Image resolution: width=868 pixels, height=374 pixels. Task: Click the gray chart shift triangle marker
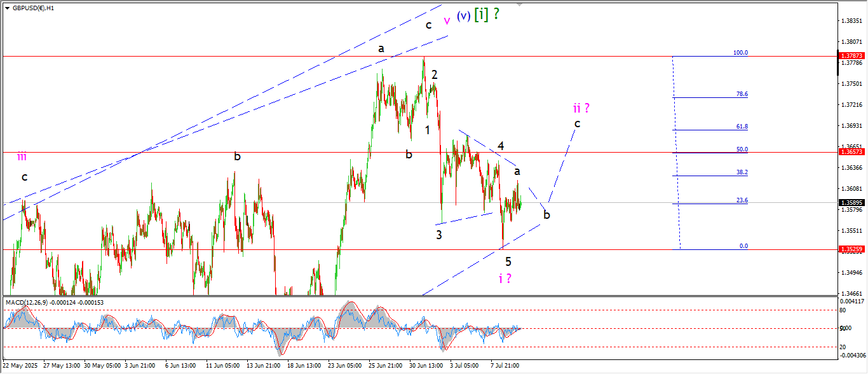point(520,4)
